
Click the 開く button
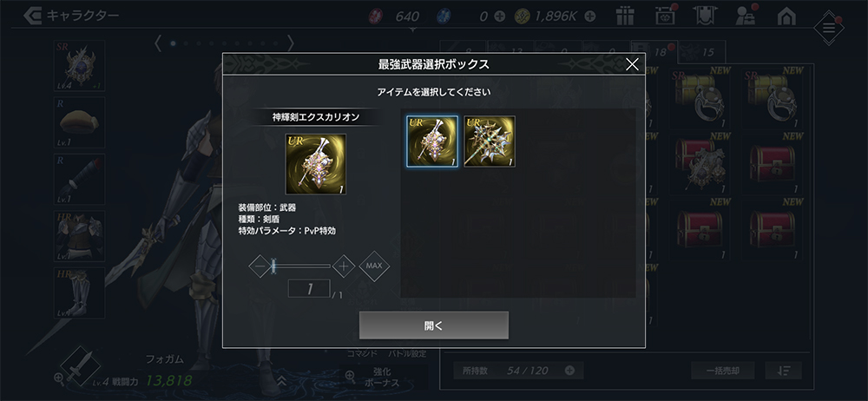433,325
